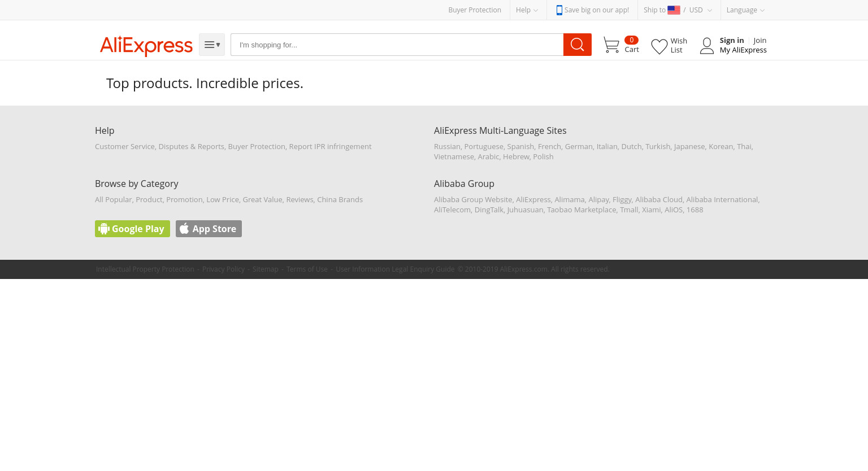Expand the Help dropdown in top bar
Screen dimensions: 868x471
coord(527,10)
